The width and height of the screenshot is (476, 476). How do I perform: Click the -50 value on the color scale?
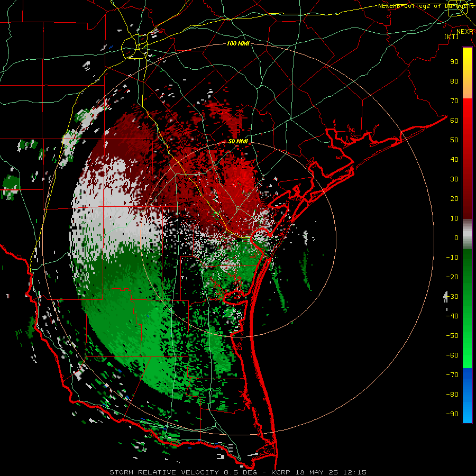[x=452, y=336]
